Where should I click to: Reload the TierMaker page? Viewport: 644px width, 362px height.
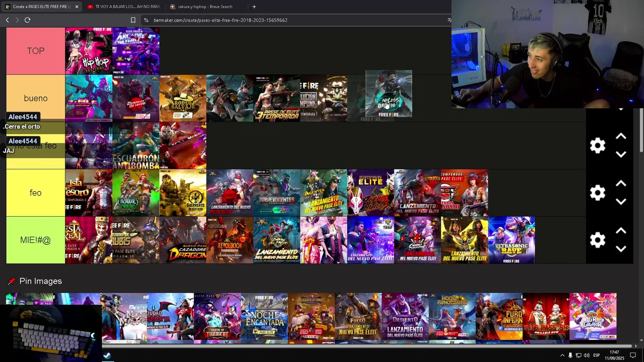pyautogui.click(x=28, y=20)
